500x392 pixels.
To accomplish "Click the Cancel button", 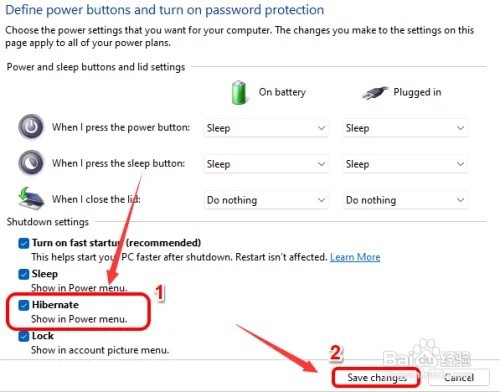I will [459, 377].
